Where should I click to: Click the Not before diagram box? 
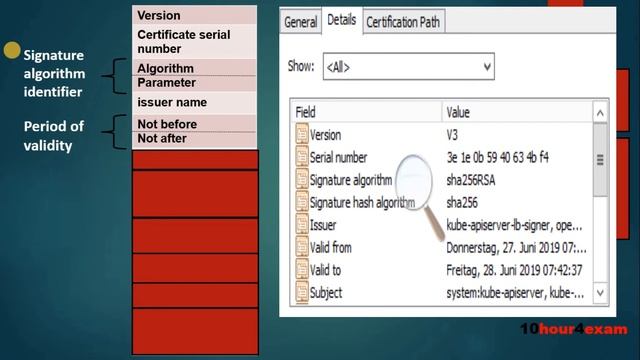click(195, 124)
